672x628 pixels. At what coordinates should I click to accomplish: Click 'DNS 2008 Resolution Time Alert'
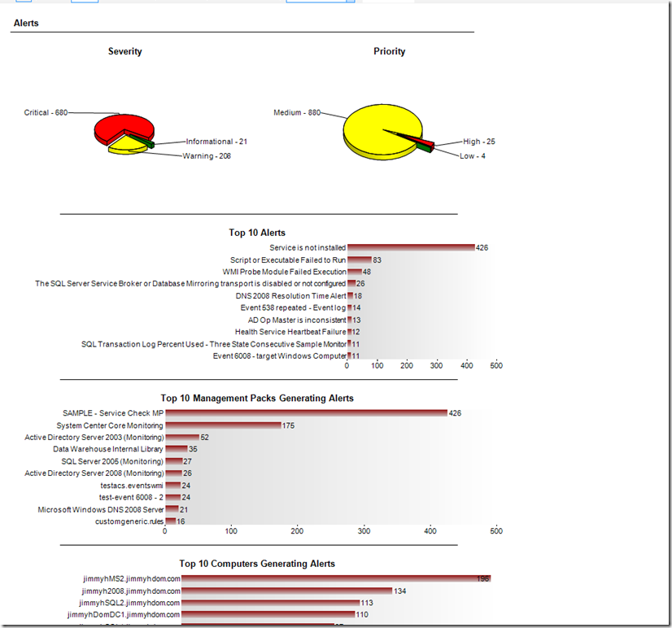pyautogui.click(x=290, y=296)
